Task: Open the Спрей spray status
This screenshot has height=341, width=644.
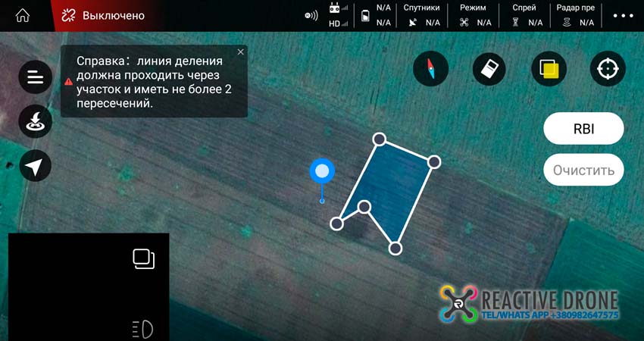Action: point(524,15)
